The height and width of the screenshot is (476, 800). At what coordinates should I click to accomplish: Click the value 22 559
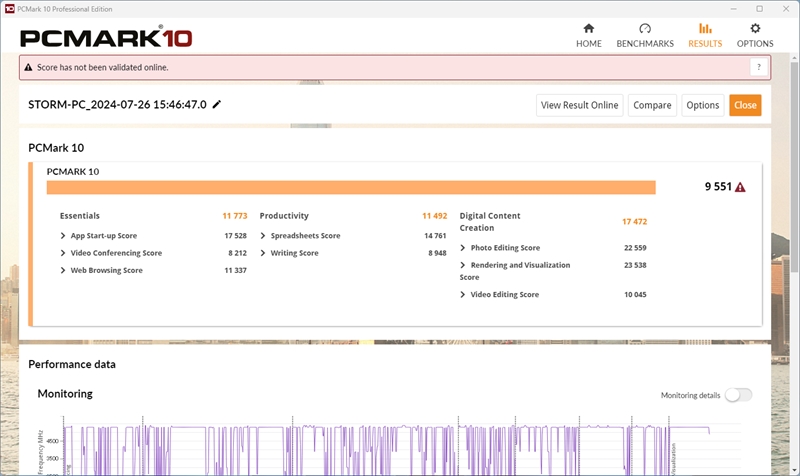click(635, 248)
